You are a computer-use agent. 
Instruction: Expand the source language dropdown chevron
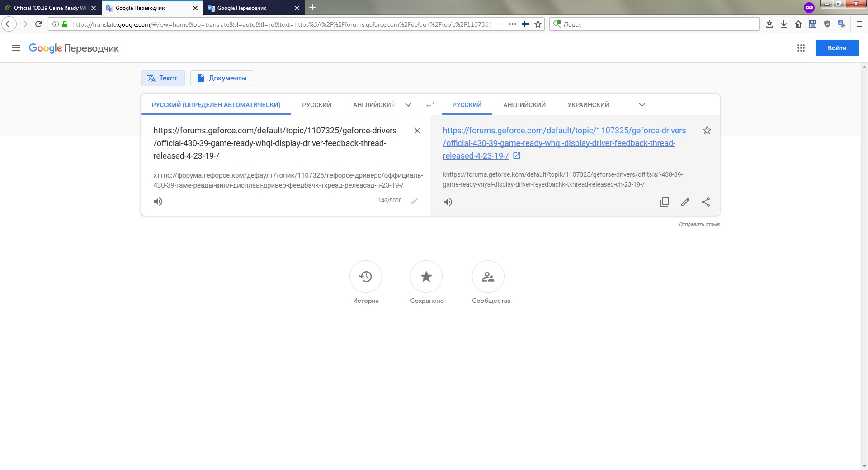pos(408,105)
